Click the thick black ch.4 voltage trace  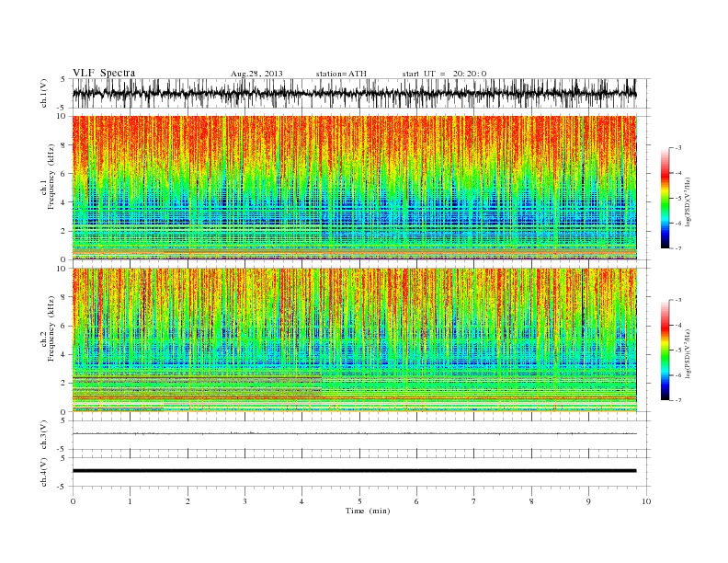pos(355,471)
